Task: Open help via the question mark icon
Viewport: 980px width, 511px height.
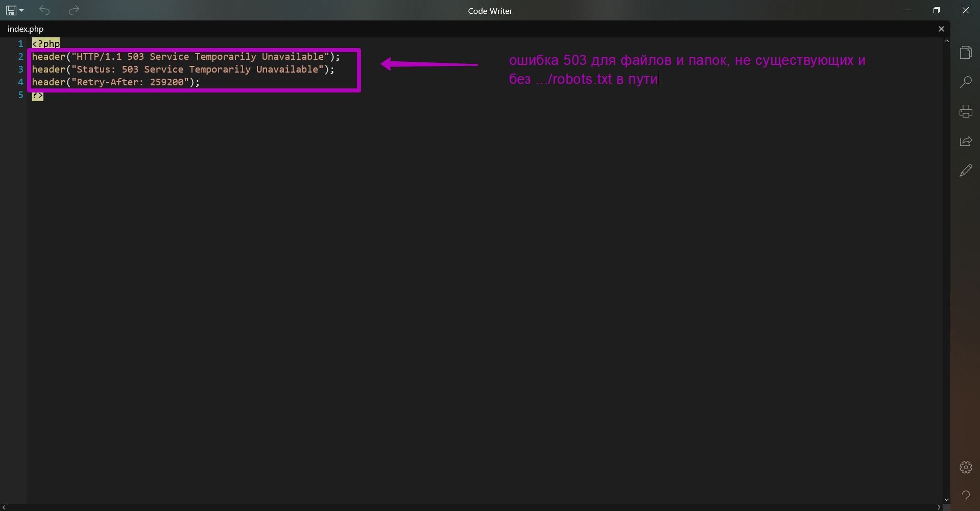Action: click(x=966, y=496)
